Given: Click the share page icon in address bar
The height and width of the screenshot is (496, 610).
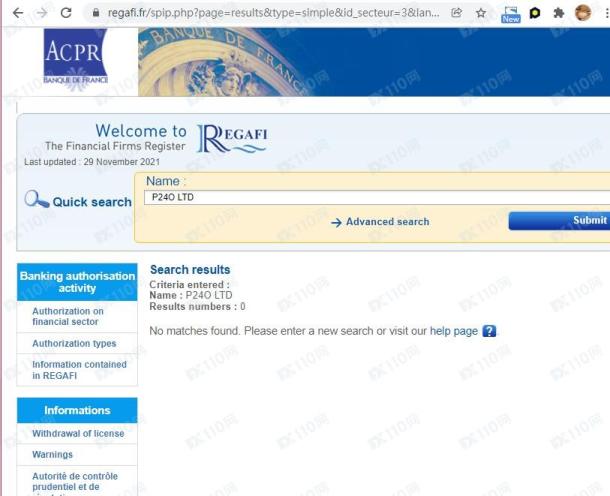Looking at the screenshot, I should point(456,13).
